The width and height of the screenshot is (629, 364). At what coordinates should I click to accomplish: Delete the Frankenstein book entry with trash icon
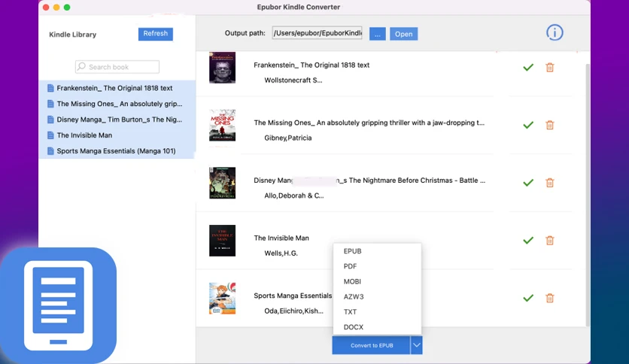coord(549,68)
